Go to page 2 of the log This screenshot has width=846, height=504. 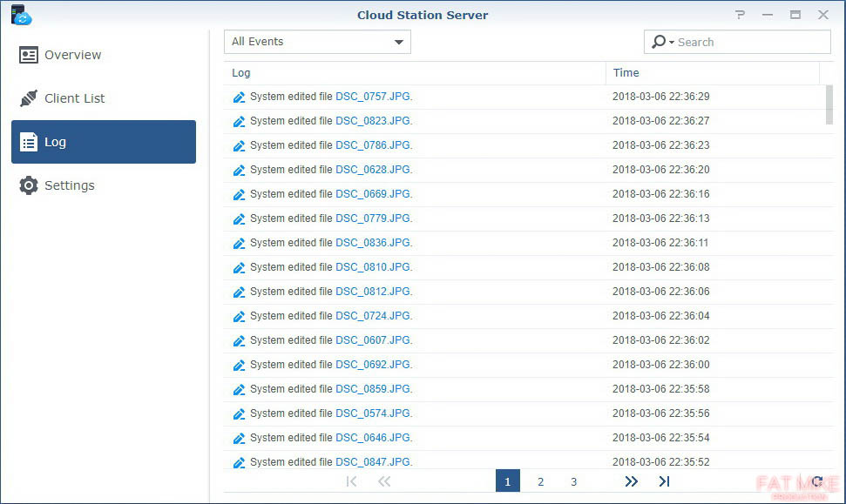point(540,481)
